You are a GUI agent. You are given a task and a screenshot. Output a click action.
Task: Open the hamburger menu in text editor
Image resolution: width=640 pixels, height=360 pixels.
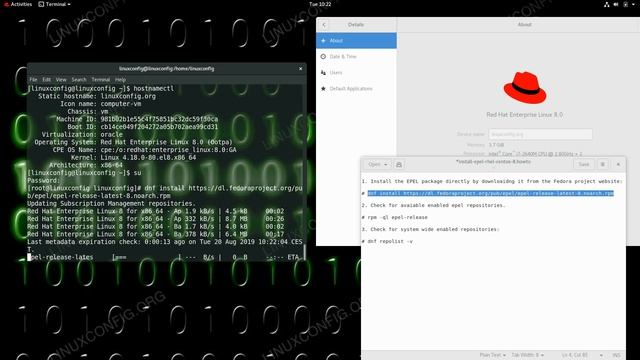pos(602,164)
